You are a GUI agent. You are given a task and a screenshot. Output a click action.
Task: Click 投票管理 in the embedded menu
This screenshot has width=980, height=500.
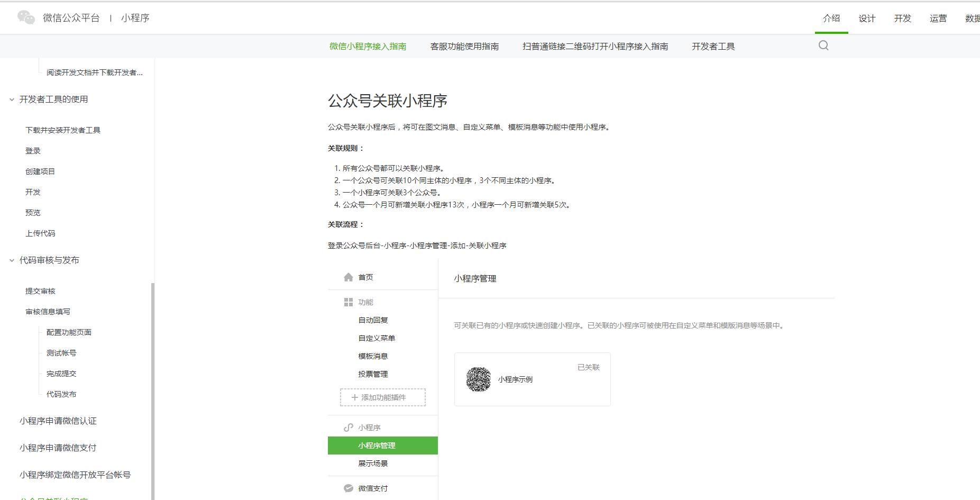coord(373,374)
